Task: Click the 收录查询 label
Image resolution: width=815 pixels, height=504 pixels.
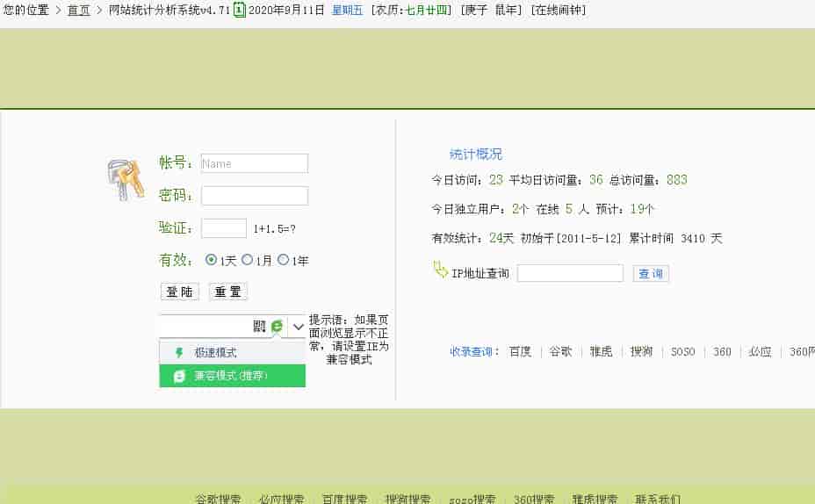Action: pos(473,352)
